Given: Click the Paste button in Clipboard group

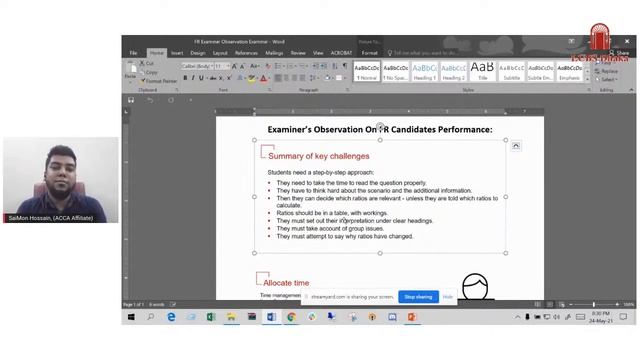Looking at the screenshot, I should pos(131,71).
